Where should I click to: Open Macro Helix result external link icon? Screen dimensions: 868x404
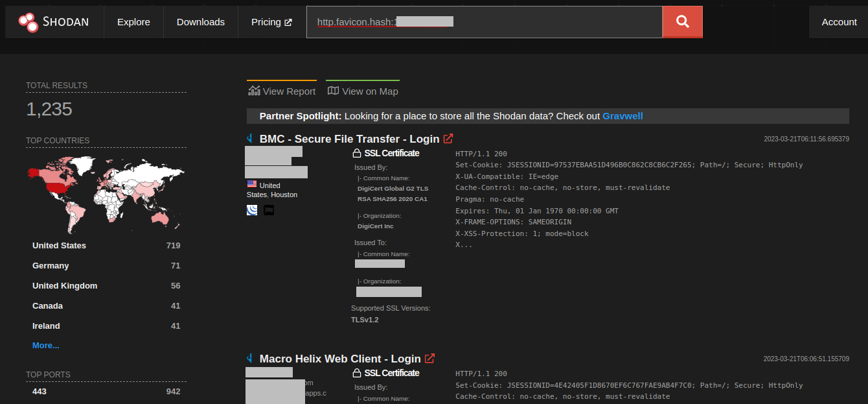[429, 359]
